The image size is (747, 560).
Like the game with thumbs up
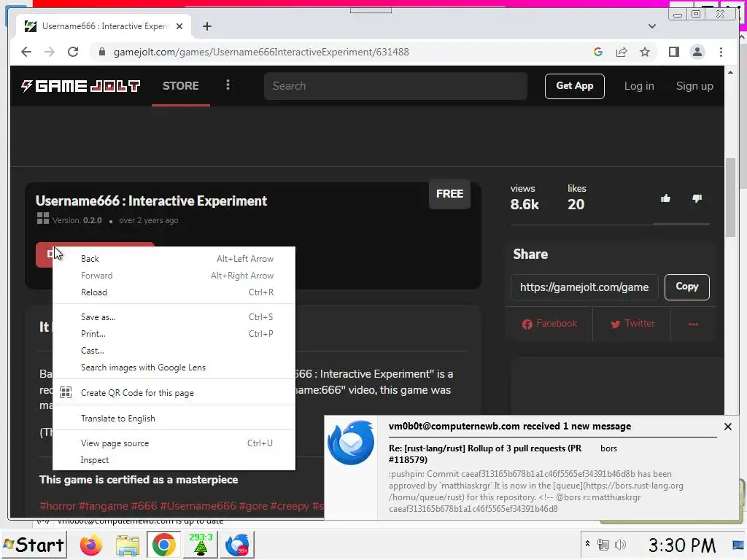665,198
